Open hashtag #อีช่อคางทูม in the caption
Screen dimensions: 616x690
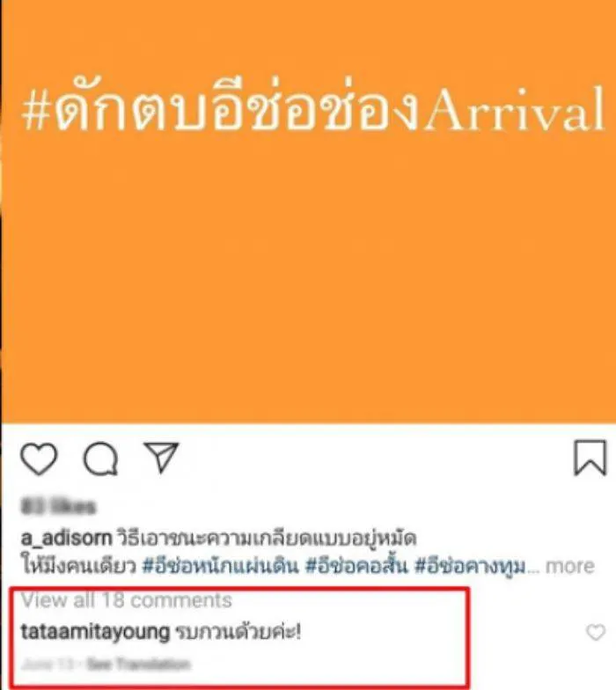click(470, 567)
